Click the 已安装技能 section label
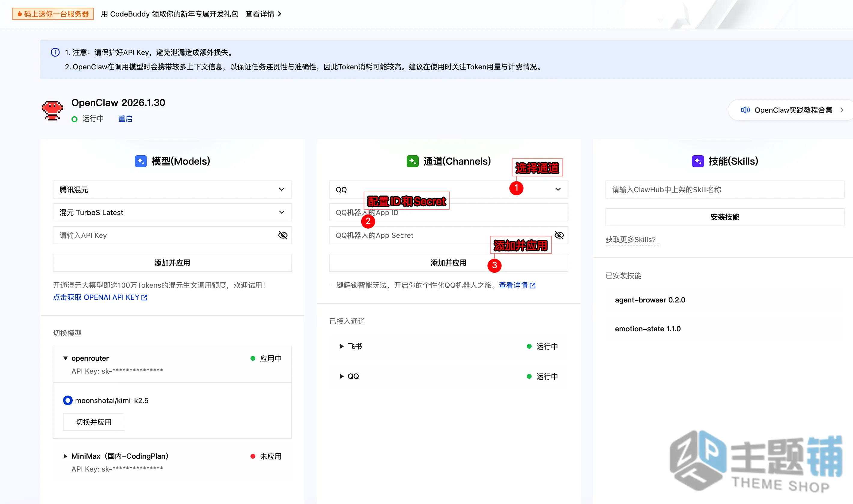The height and width of the screenshot is (504, 853). coord(624,275)
